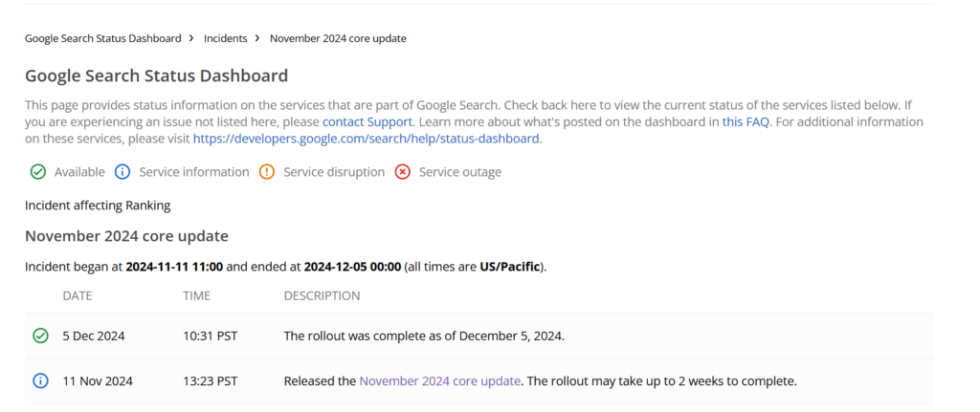Click the Google Search Status Dashboard heading

tap(156, 76)
